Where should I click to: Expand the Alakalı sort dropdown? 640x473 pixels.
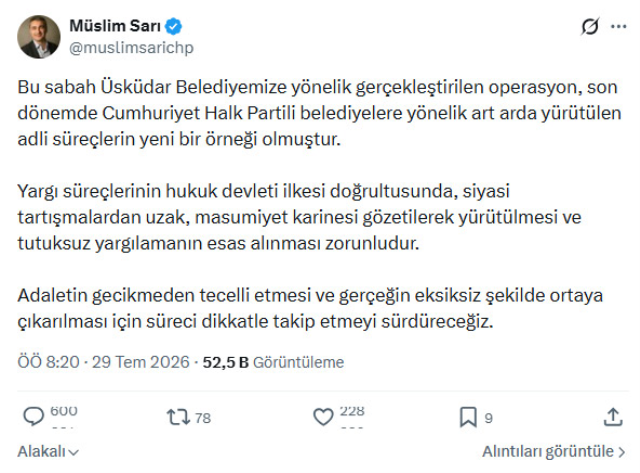pos(48,452)
